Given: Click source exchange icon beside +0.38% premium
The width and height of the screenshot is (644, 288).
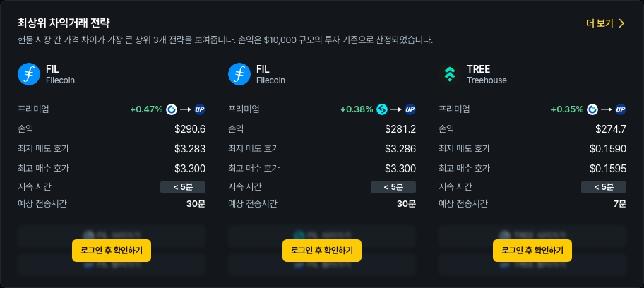Looking at the screenshot, I should 381,109.
